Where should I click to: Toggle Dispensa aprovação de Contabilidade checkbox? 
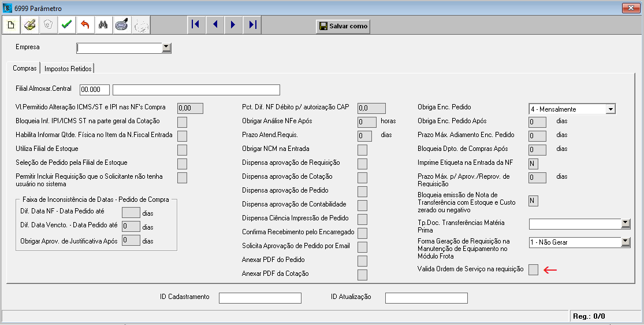(362, 205)
